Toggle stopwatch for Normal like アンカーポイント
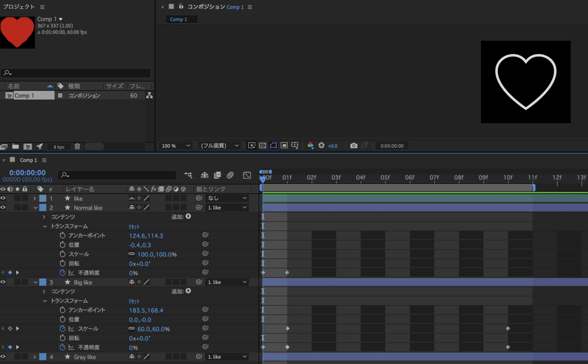Screen dimensions: 588x364 pyautogui.click(x=62, y=236)
